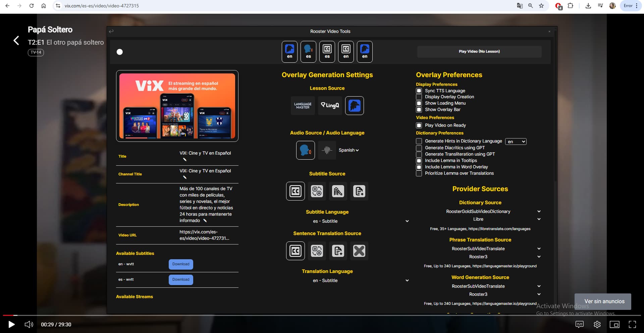
Task: Enable Generate Diacritics using GPT
Action: (x=419, y=148)
